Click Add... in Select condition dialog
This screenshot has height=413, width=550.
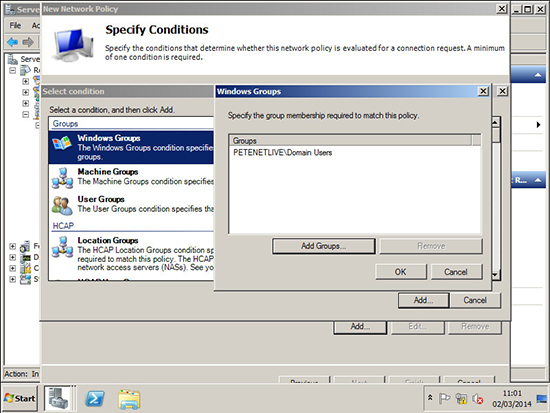(423, 300)
